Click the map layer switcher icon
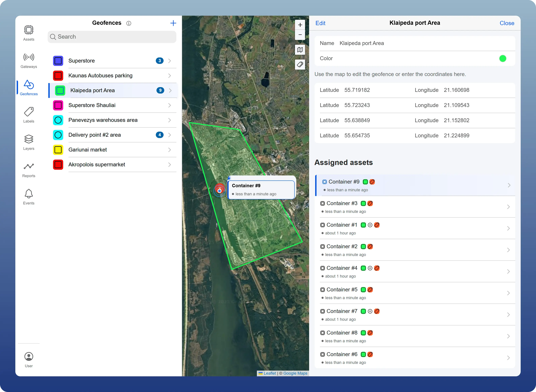This screenshot has height=392, width=536. [x=300, y=50]
